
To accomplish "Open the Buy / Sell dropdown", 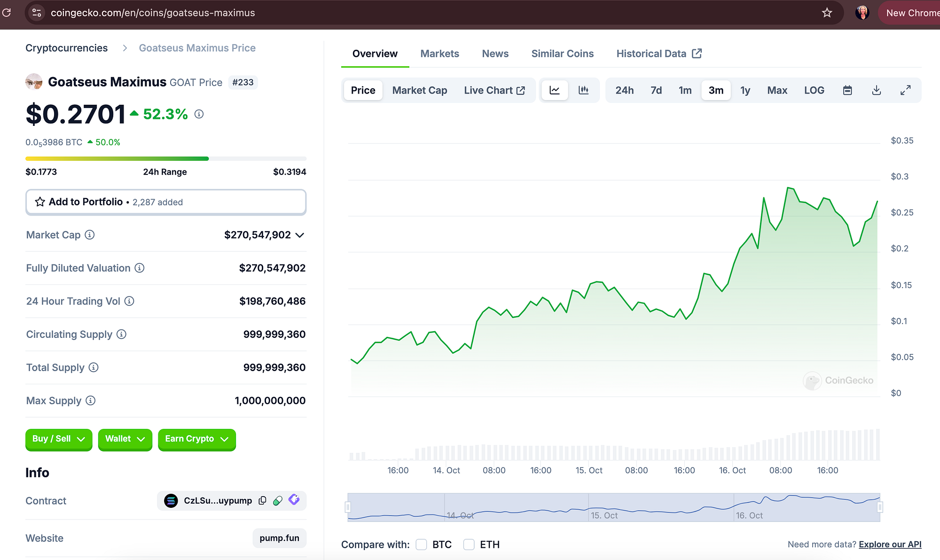I will pos(59,439).
